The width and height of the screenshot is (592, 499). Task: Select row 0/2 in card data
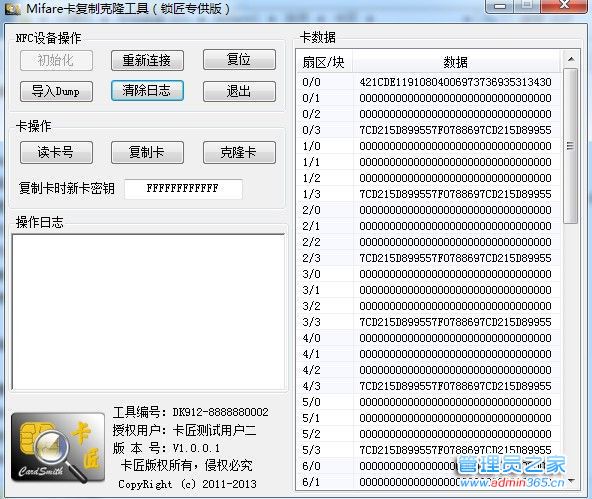tap(428, 114)
